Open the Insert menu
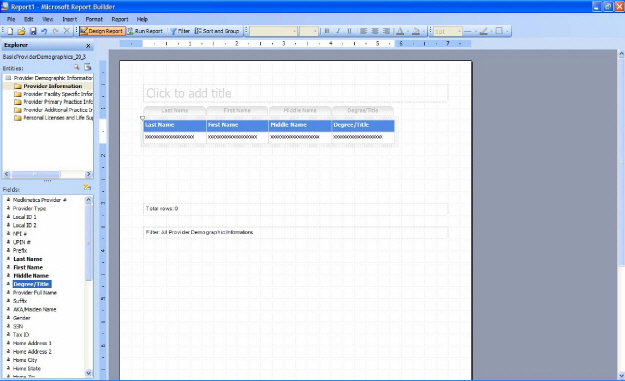This screenshot has width=625, height=381. 69,19
